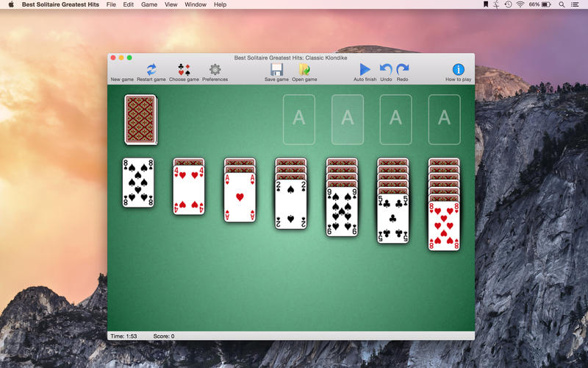
Task: Start Auto finish play icon
Action: [365, 69]
